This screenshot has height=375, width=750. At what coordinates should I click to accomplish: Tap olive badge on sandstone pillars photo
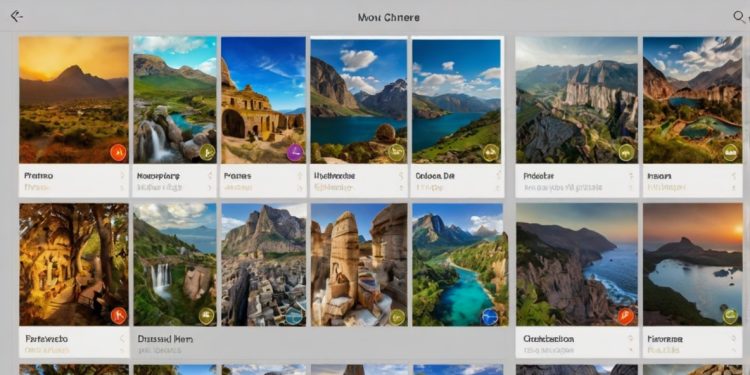pyautogui.click(x=397, y=316)
